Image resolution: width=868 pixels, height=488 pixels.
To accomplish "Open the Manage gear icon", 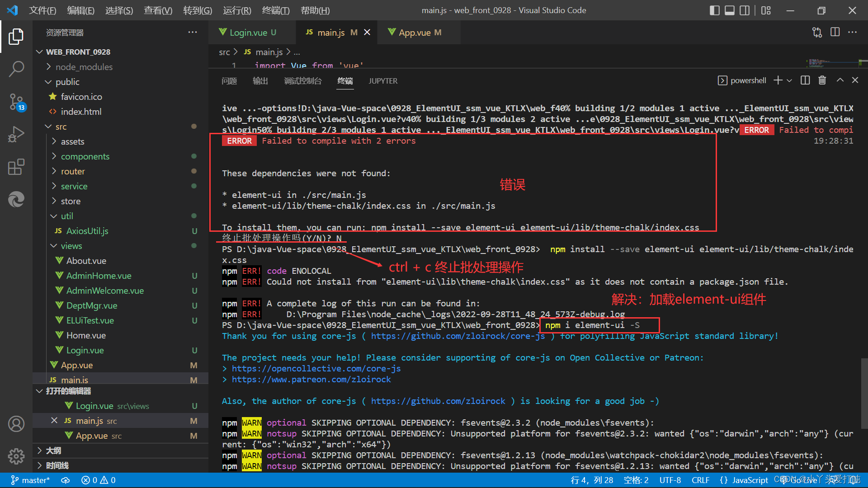I will coord(16,456).
